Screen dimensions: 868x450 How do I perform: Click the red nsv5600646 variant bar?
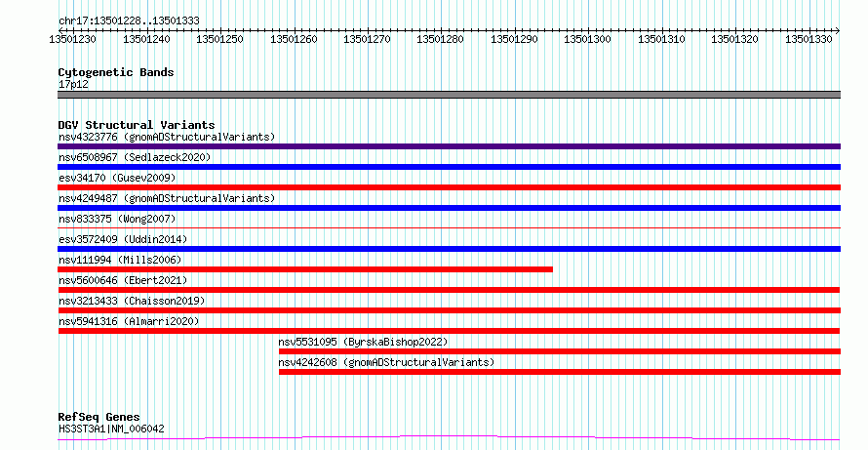pos(449,290)
